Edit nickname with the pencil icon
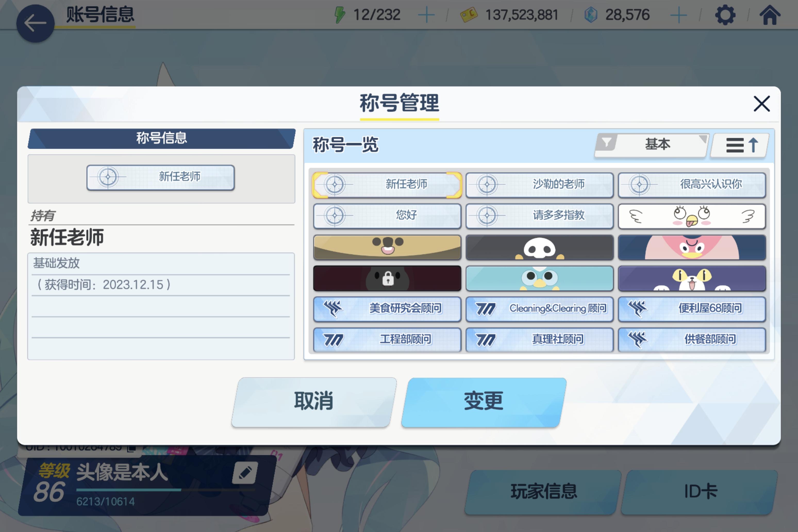The width and height of the screenshot is (798, 532). click(245, 473)
